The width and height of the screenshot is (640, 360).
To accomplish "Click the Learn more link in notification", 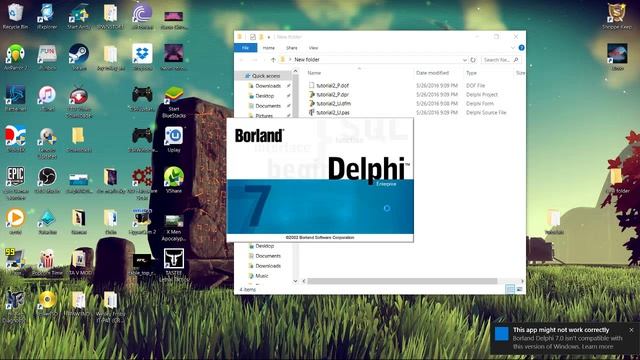I will (x=598, y=347).
